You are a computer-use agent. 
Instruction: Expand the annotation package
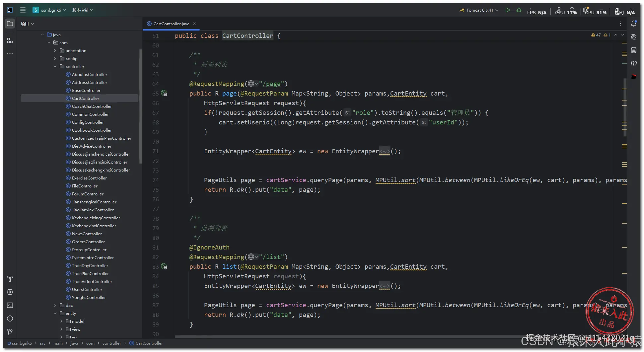[x=55, y=50]
